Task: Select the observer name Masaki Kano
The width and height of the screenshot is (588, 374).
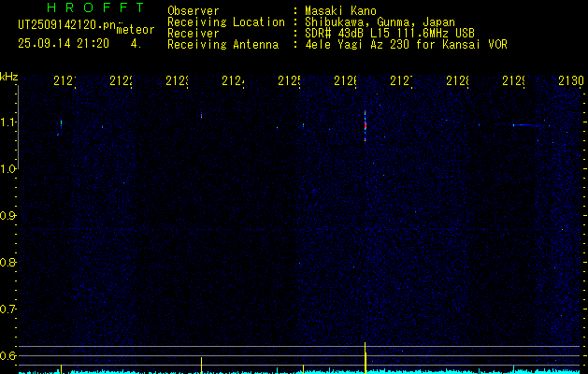Action: click(x=340, y=10)
